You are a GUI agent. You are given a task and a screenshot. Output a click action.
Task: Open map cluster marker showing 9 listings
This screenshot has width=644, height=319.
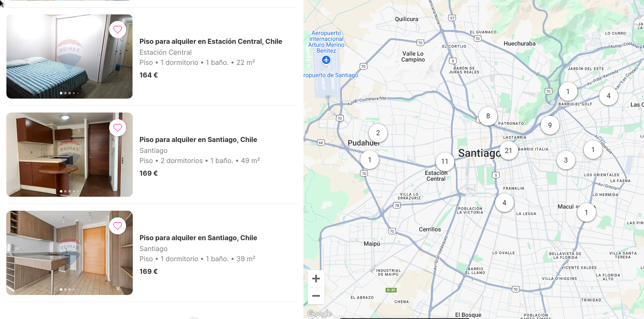click(x=550, y=125)
